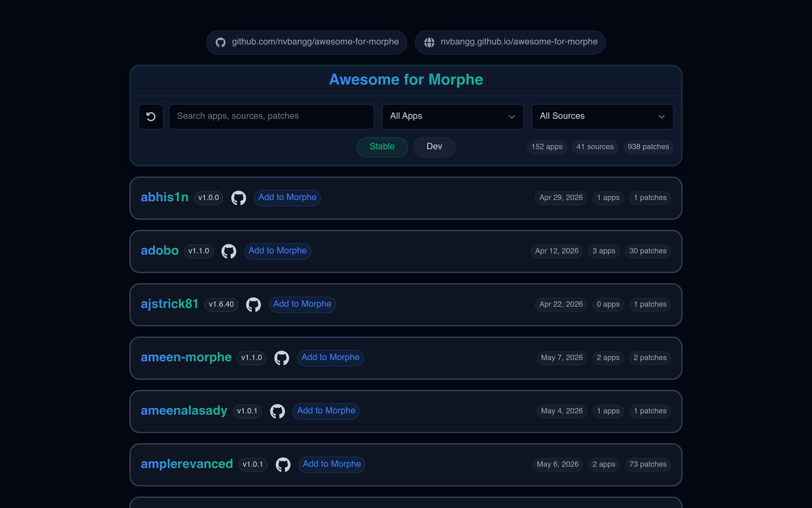Focus the search apps, sources, patches field
The width and height of the screenshot is (812, 508).
tap(271, 117)
